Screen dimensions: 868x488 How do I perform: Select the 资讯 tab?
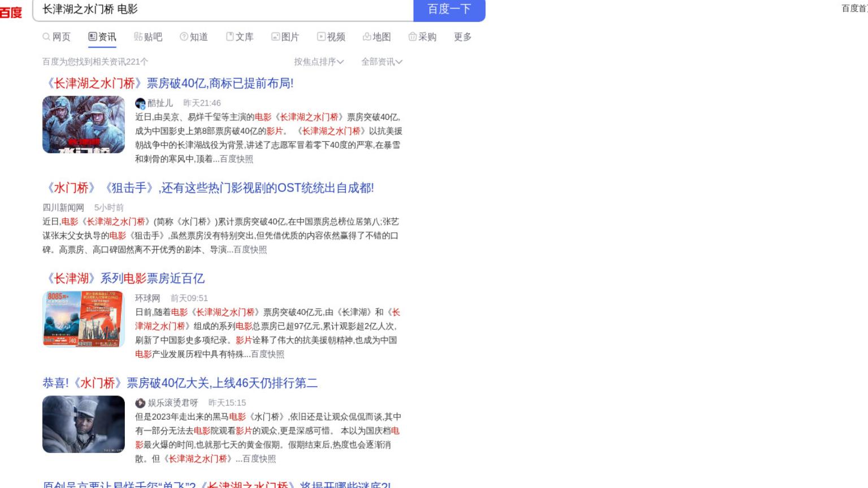(x=102, y=37)
